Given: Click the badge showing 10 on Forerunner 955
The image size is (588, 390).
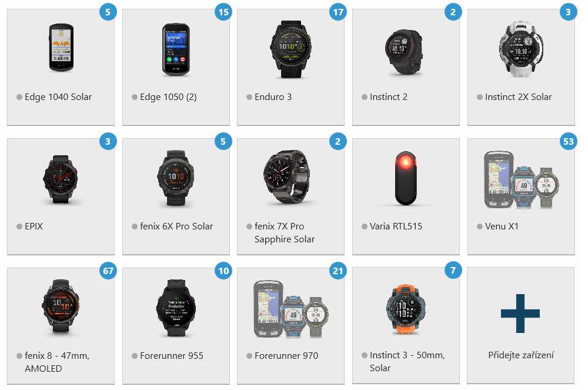Looking at the screenshot, I should (x=223, y=271).
